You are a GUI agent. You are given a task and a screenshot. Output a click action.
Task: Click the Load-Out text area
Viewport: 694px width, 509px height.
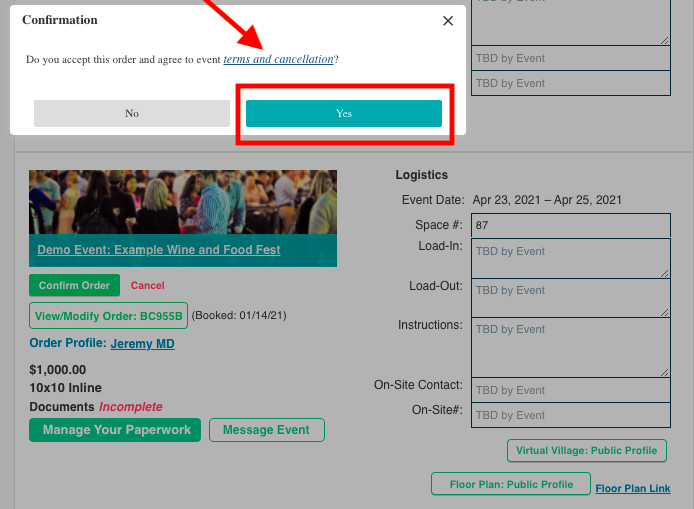pos(571,297)
